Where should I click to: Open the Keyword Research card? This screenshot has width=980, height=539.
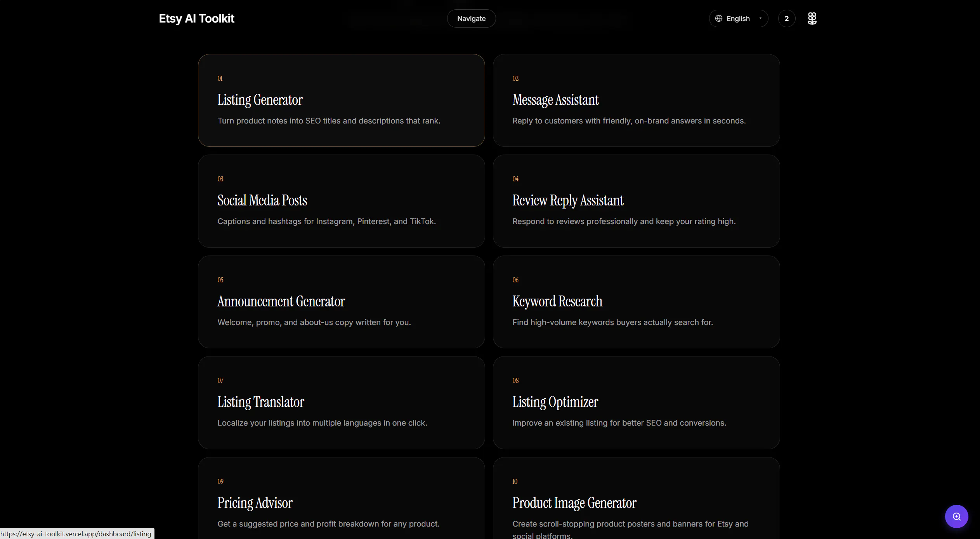636,302
